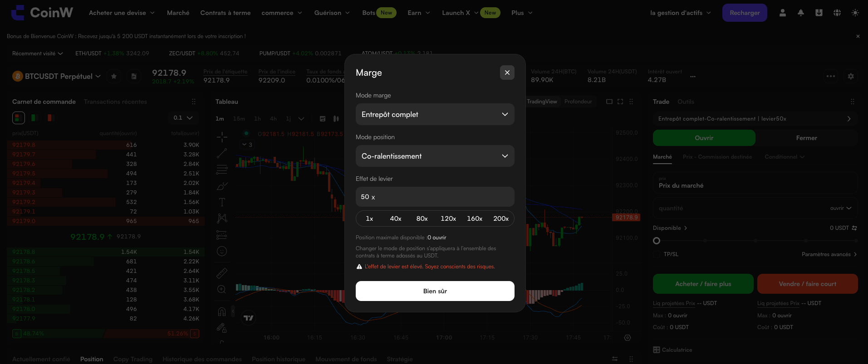Dismiss the CoinW welcome bonus banner
Screen dimensions: 868x364
pos(858,36)
